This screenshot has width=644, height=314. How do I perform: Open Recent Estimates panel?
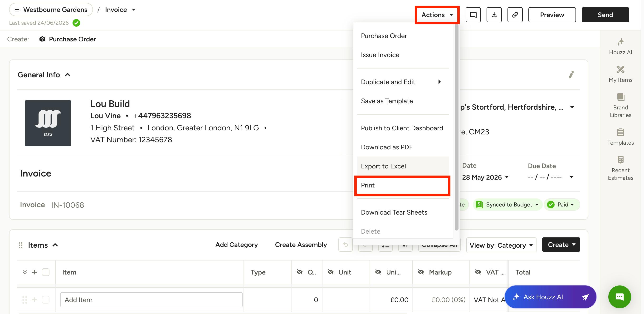(620, 168)
